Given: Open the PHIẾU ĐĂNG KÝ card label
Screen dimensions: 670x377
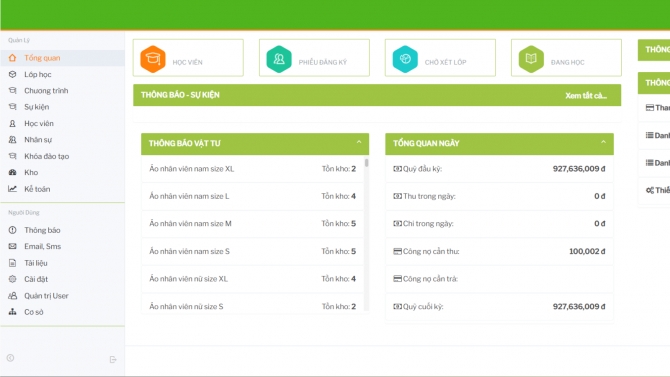Looking at the screenshot, I should coord(323,62).
